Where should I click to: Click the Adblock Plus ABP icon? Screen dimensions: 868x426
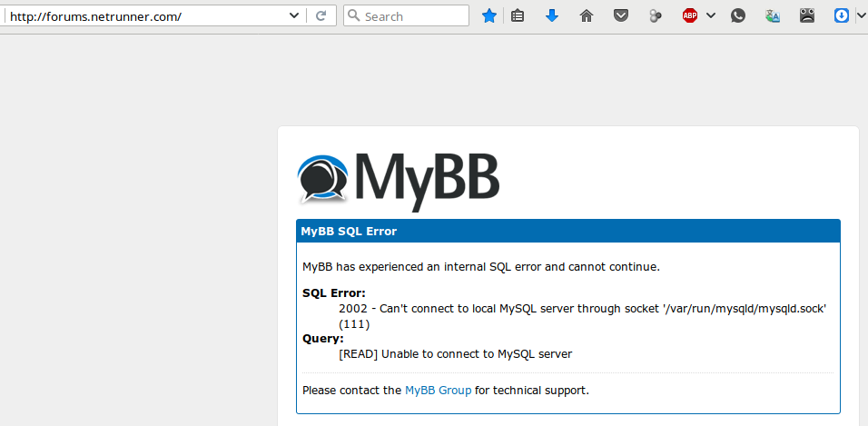(x=690, y=16)
